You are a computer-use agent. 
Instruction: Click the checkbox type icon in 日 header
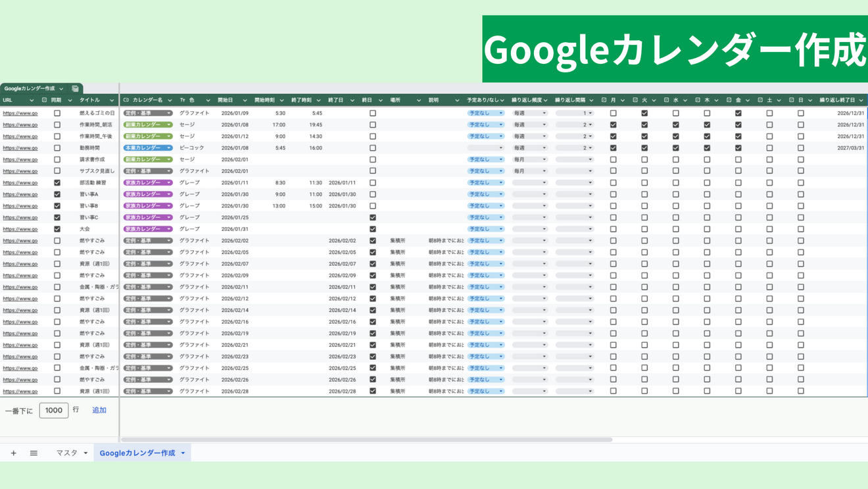click(x=791, y=100)
